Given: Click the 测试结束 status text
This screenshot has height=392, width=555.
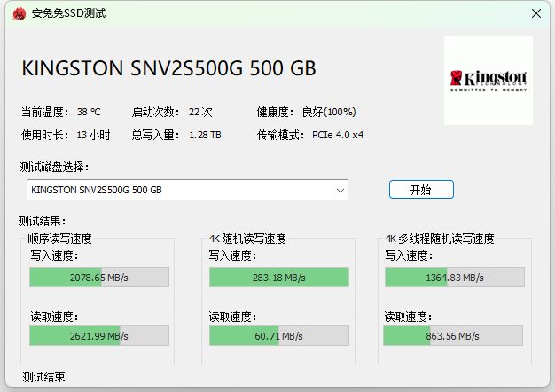Looking at the screenshot, I should [43, 378].
